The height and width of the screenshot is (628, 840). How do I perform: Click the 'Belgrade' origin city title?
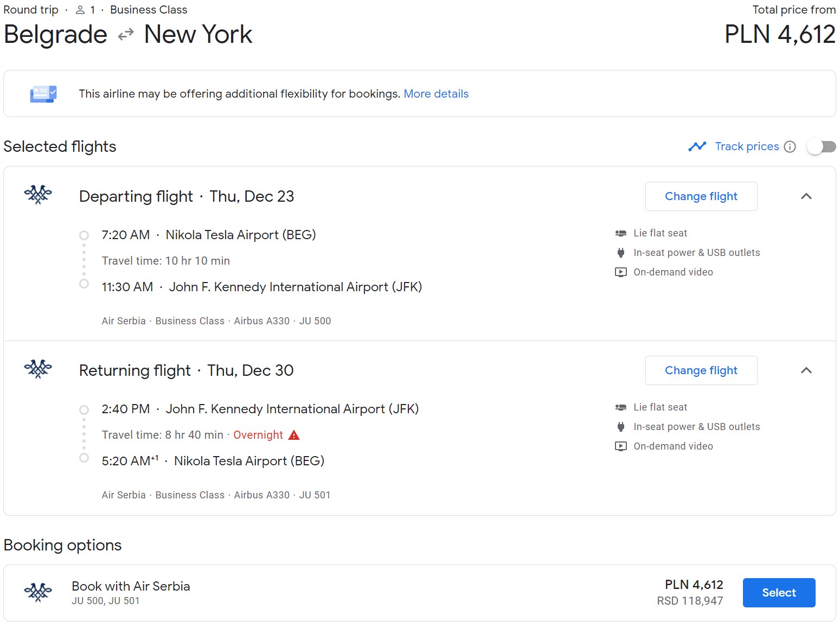[55, 35]
